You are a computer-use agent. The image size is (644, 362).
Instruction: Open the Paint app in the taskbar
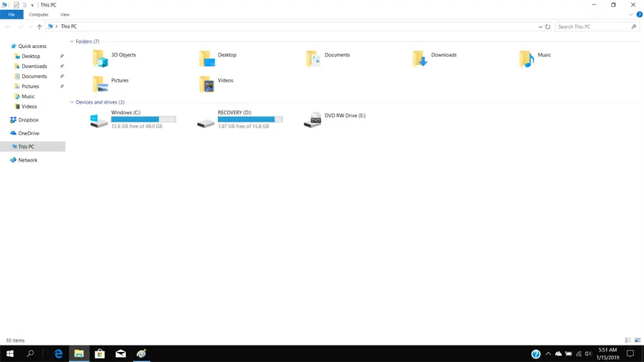(x=141, y=353)
